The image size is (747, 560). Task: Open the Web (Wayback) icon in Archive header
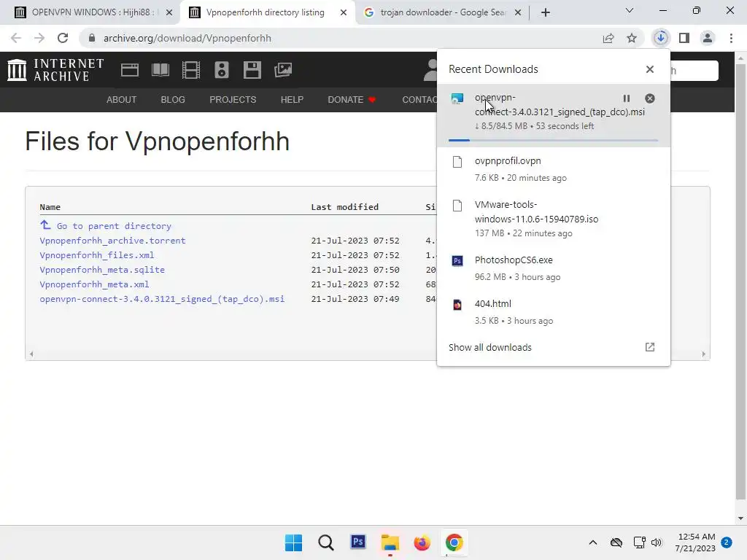[x=130, y=70]
